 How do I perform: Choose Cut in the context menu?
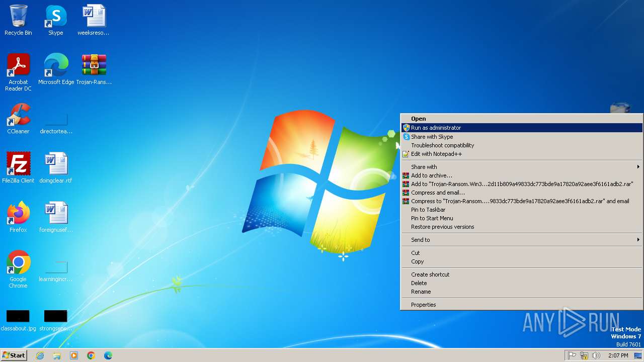[522, 253]
